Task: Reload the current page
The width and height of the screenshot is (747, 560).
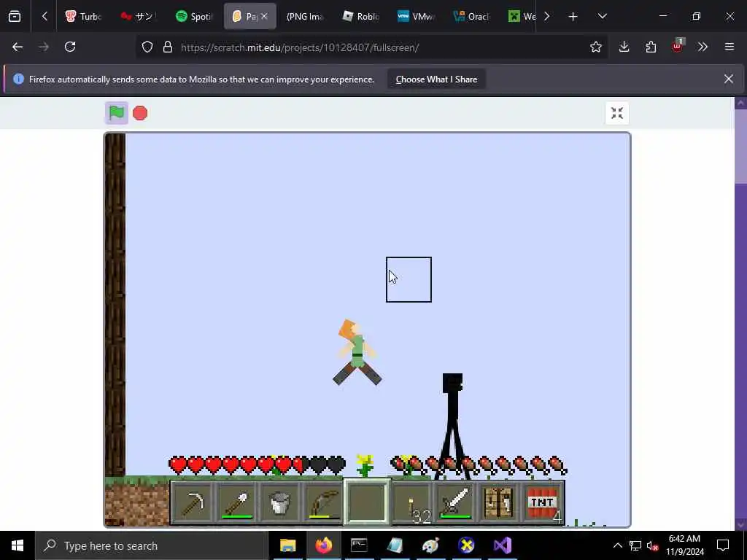Action: pos(70,47)
